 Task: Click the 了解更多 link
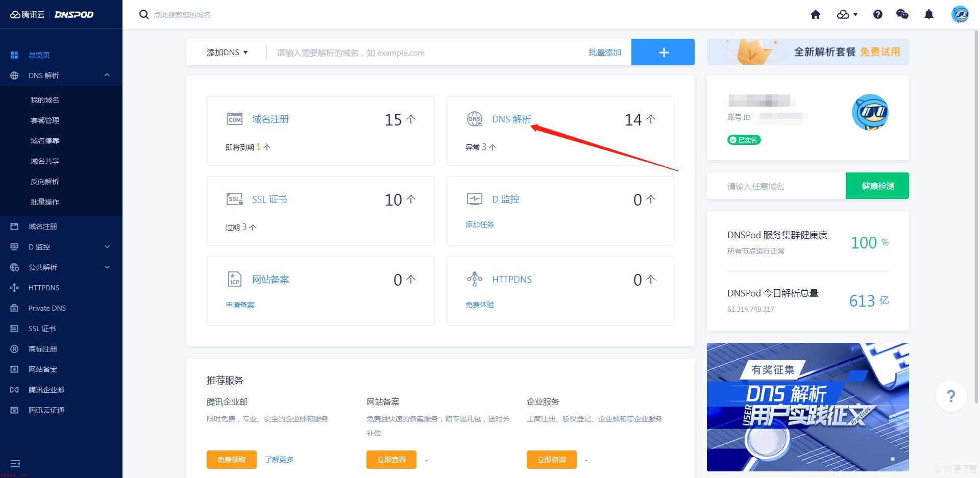coord(279,460)
